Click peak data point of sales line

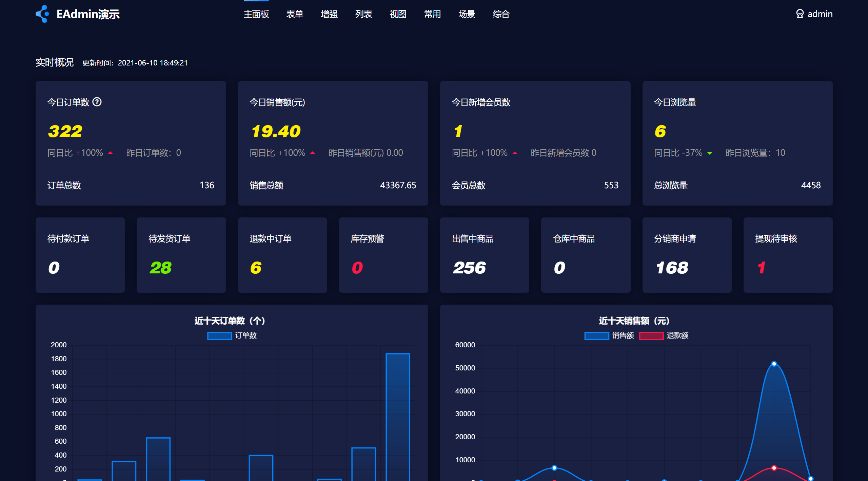(x=774, y=364)
